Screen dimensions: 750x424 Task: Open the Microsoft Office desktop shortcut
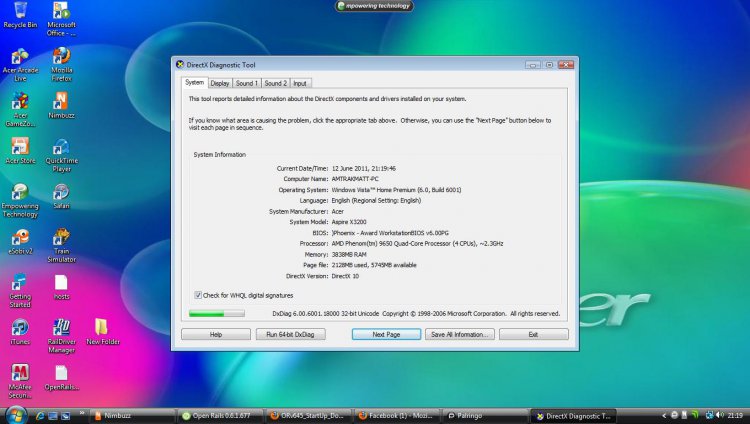(x=61, y=19)
